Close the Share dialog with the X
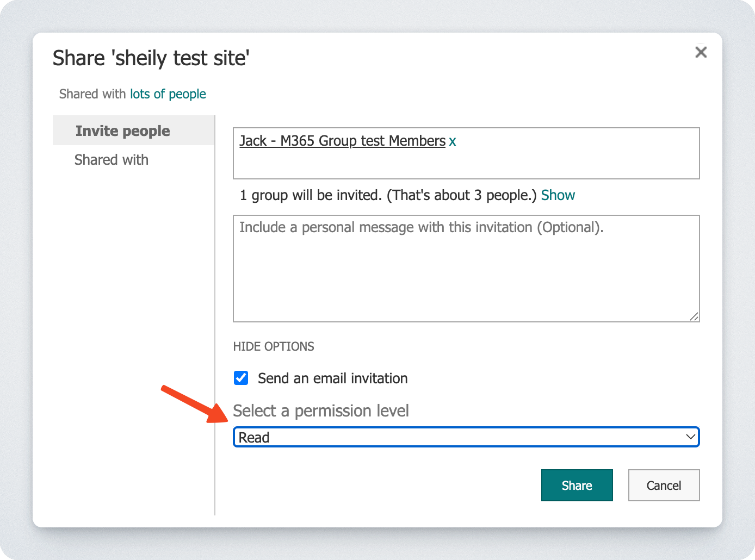Screen dimensions: 755x560 click(701, 52)
